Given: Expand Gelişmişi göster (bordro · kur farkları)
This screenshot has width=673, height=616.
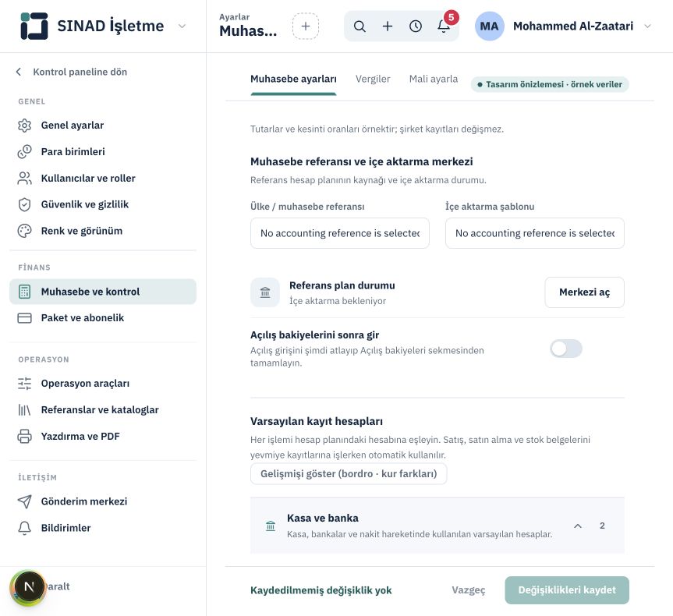Looking at the screenshot, I should point(349,473).
